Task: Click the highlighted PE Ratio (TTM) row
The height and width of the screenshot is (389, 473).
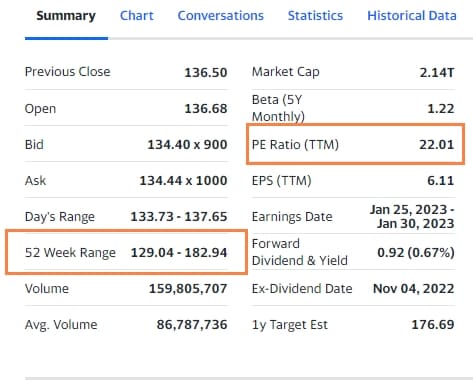Action: click(x=355, y=144)
